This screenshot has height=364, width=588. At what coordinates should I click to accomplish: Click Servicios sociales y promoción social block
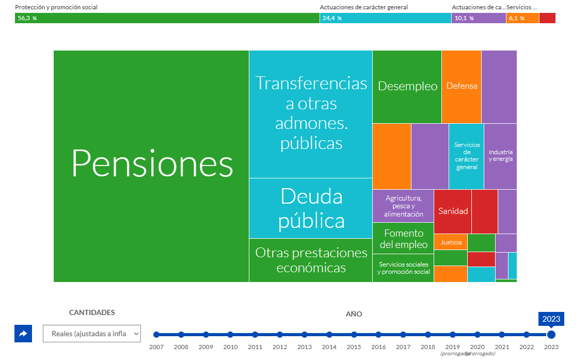[x=403, y=268]
